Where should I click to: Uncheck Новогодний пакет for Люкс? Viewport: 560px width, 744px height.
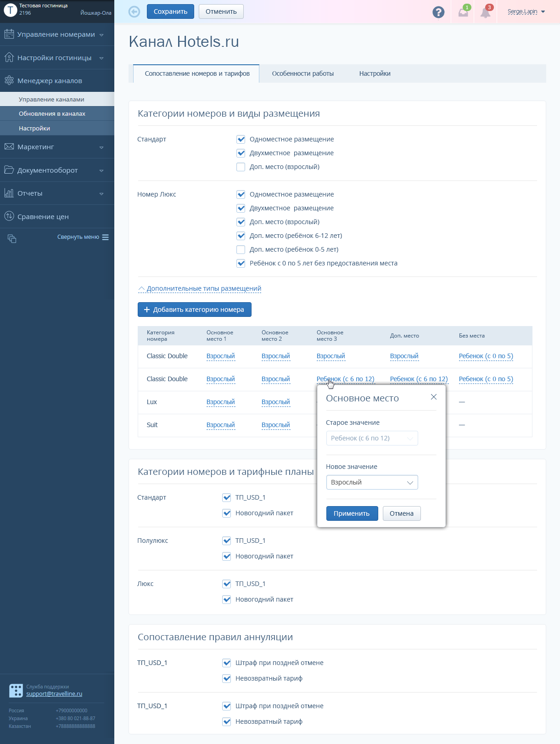226,599
